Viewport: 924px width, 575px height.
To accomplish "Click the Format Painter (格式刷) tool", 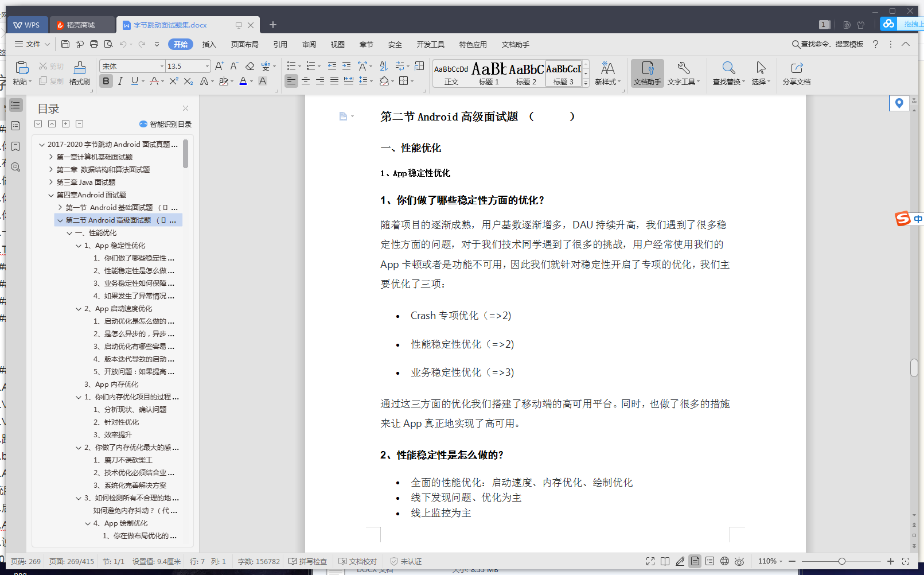I will click(x=80, y=73).
